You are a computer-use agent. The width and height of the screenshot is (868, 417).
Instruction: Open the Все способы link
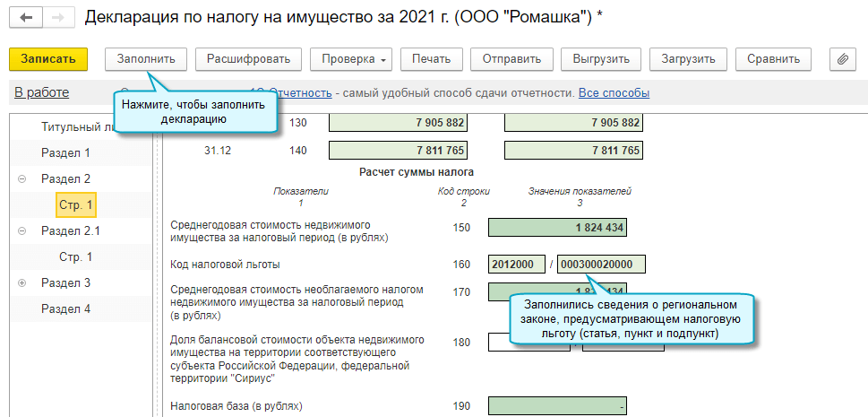point(614,92)
